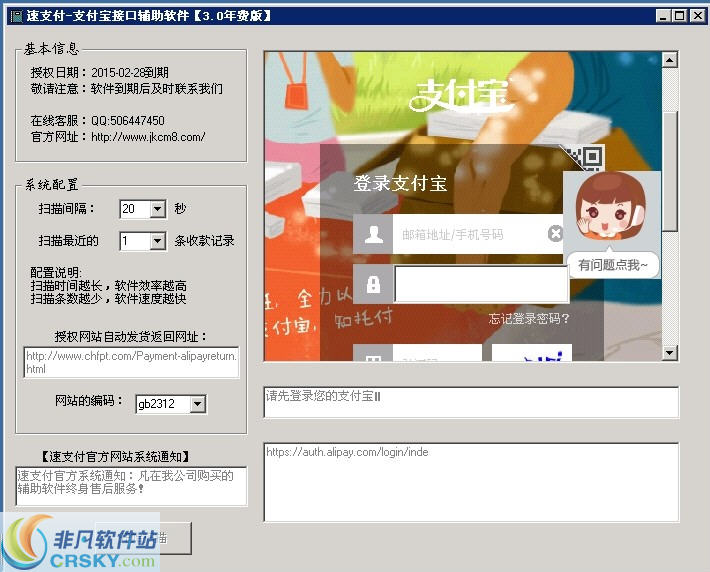Clear the account field with X icon
The width and height of the screenshot is (710, 572).
[x=555, y=234]
